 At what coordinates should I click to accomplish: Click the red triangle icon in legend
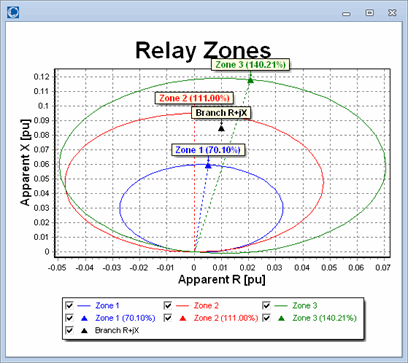click(183, 318)
